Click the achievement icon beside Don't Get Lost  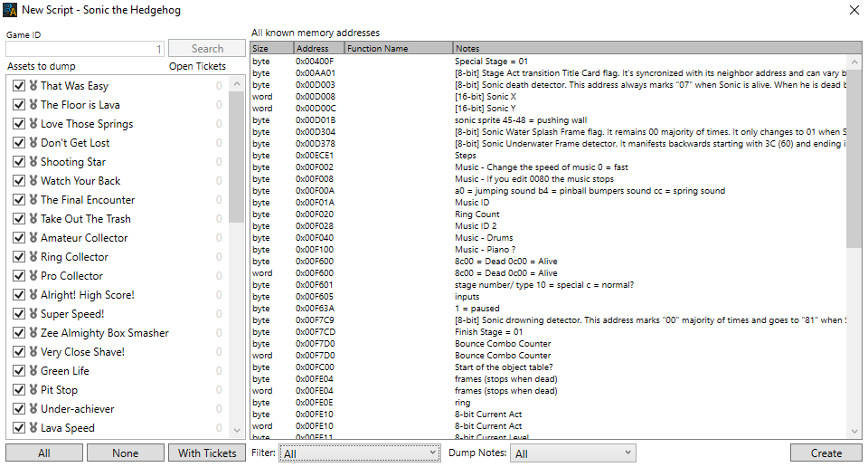[33, 143]
